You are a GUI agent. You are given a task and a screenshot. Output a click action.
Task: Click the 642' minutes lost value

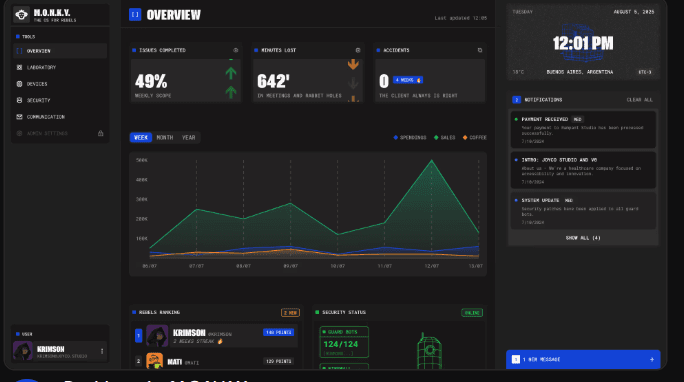(x=273, y=81)
